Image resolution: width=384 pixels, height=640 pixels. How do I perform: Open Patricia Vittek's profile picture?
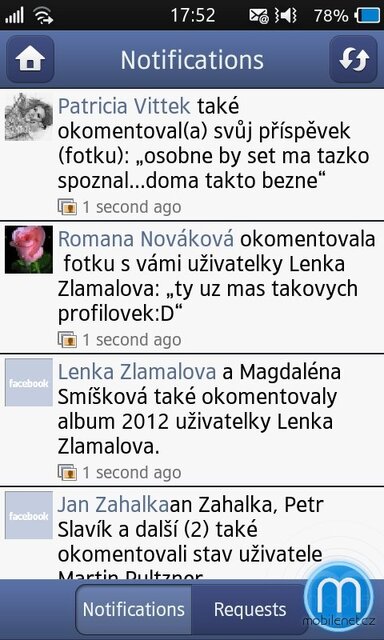pyautogui.click(x=29, y=117)
